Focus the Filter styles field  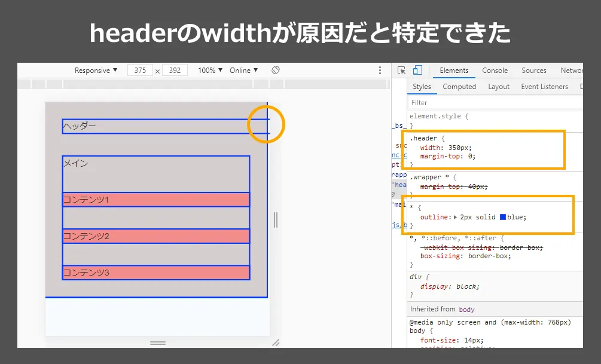(495, 103)
